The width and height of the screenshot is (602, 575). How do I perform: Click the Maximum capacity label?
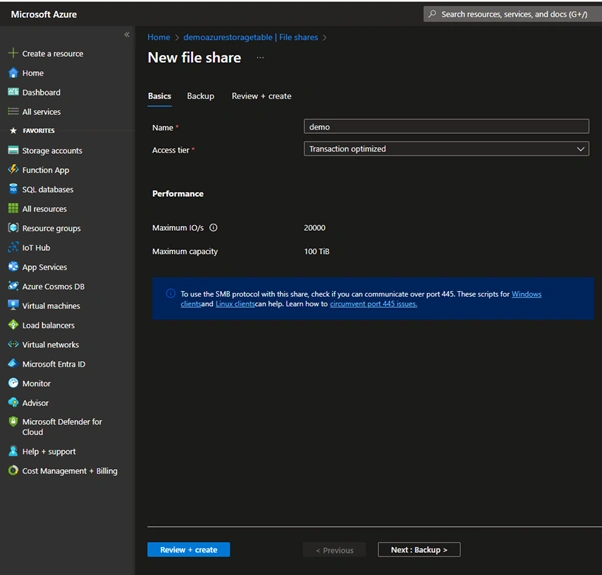tap(185, 251)
